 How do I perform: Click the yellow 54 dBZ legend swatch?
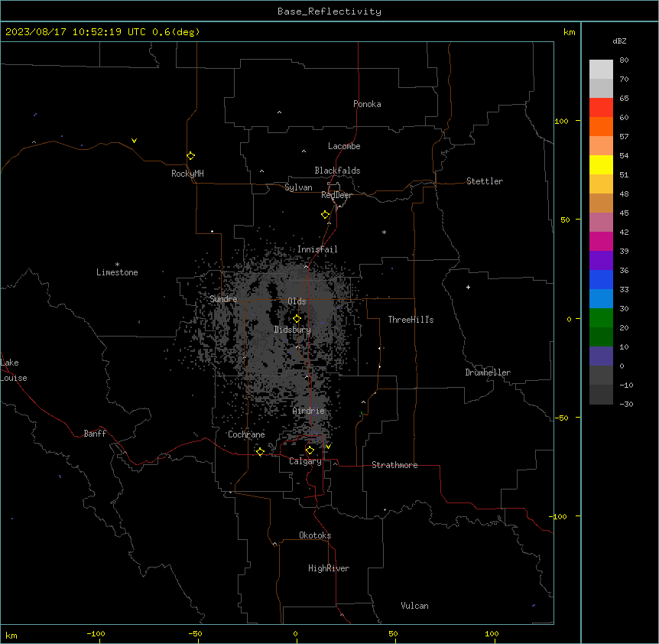601,164
